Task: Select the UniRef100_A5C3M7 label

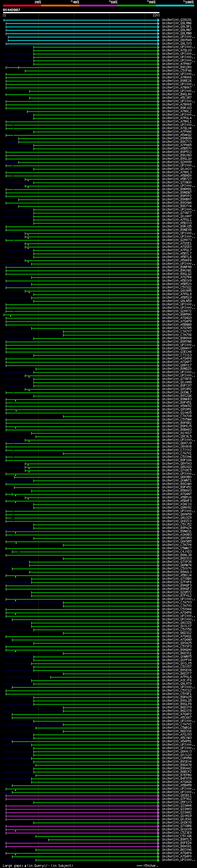Action: tap(176, 98)
